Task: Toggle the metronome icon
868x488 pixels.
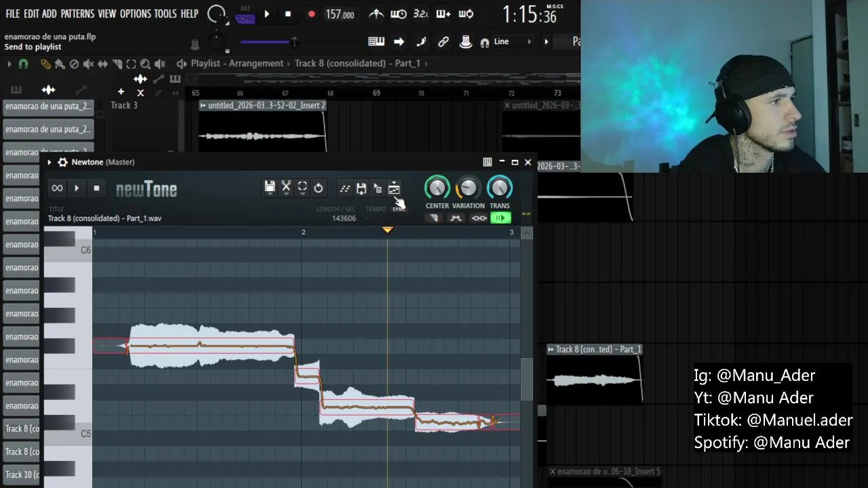Action: point(376,14)
